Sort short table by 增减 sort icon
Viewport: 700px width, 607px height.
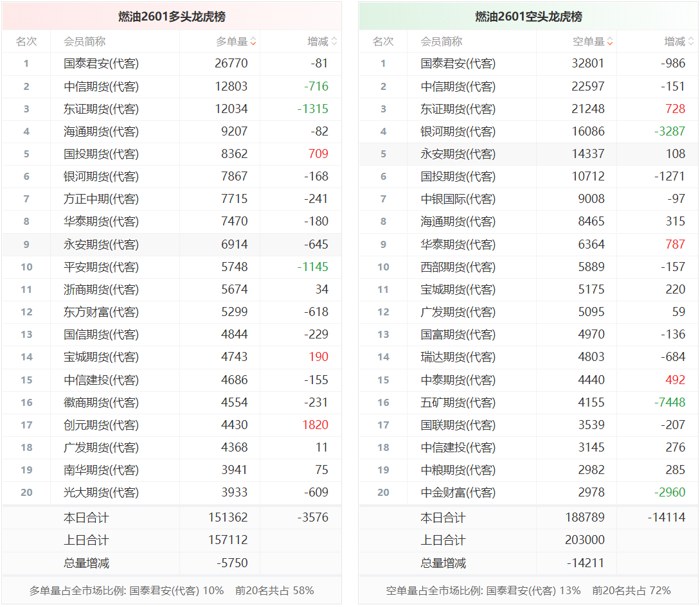[x=690, y=42]
